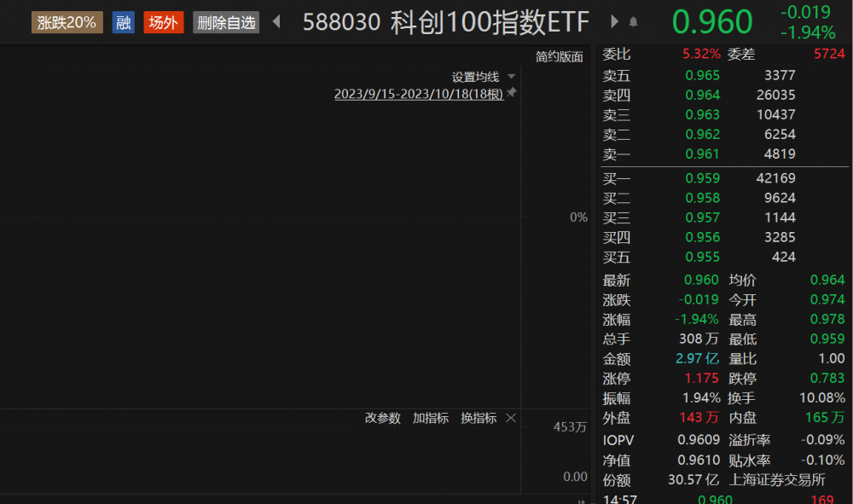Click 金额 value 2.97 亿
Image resolution: width=853 pixels, height=504 pixels.
[698, 358]
